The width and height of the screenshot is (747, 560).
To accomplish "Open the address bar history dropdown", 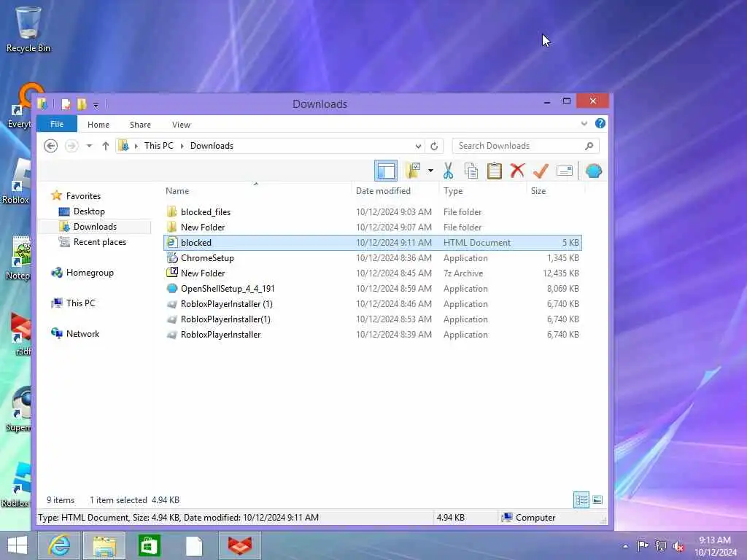I will coord(418,146).
